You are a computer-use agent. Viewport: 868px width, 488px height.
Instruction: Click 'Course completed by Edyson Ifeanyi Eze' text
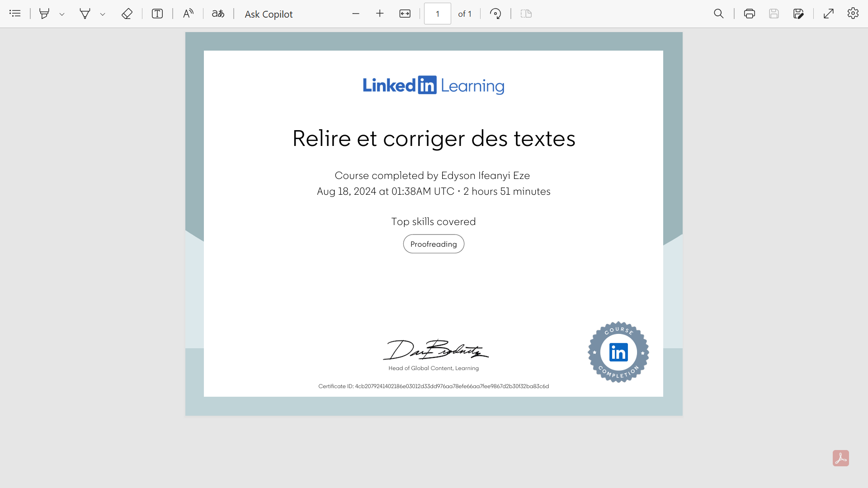click(x=432, y=175)
